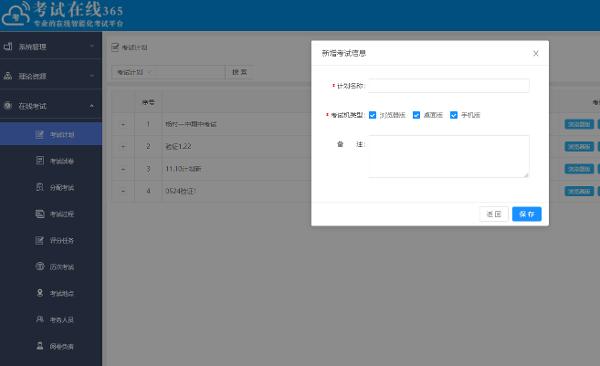The image size is (600, 366).
Task: Click the row 4 plan name starting 0524
Action: 180,191
